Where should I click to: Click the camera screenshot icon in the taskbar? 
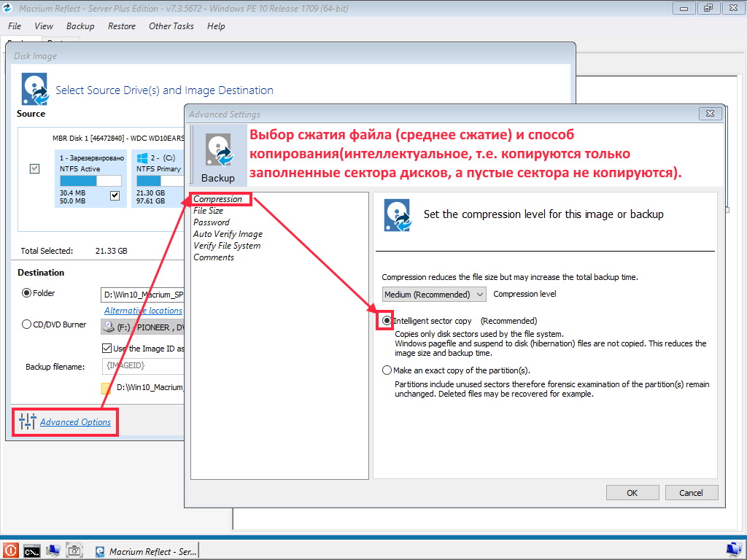74,551
